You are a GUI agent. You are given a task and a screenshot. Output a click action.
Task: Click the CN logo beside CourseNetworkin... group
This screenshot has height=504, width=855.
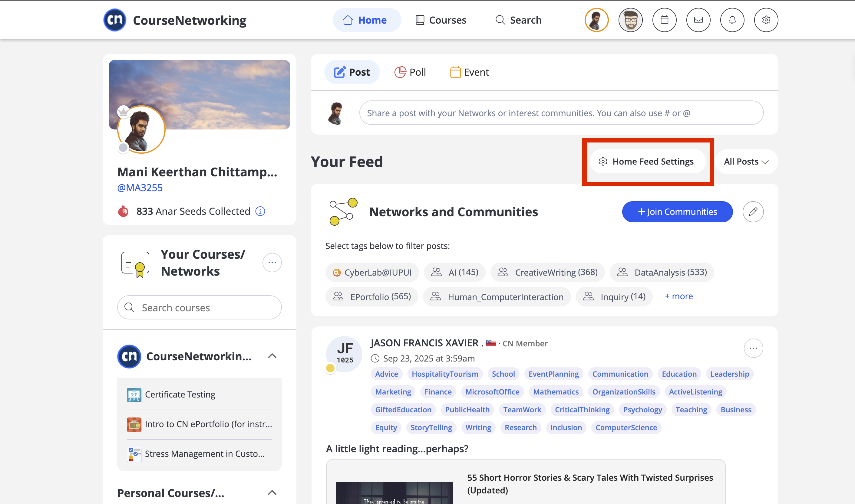click(129, 356)
